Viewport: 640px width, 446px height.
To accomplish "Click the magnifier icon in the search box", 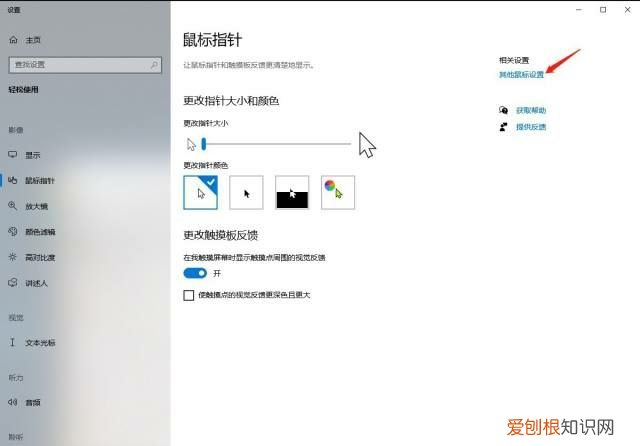I will pyautogui.click(x=154, y=65).
